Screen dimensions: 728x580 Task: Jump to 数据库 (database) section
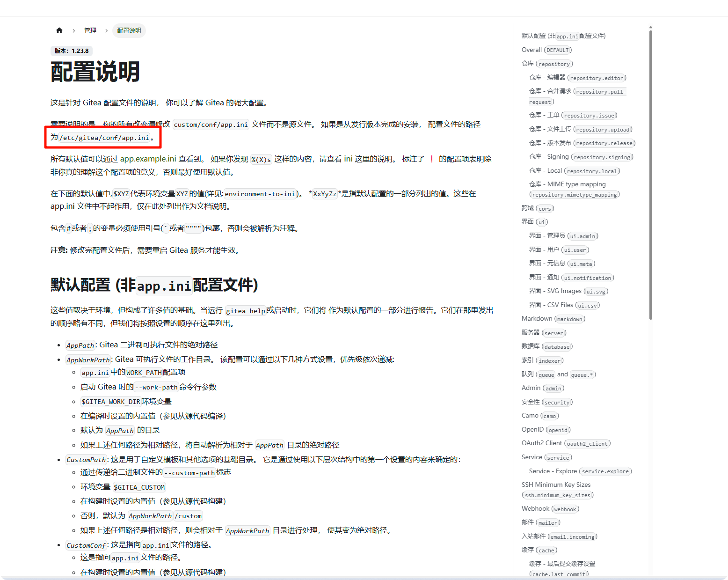tap(547, 346)
